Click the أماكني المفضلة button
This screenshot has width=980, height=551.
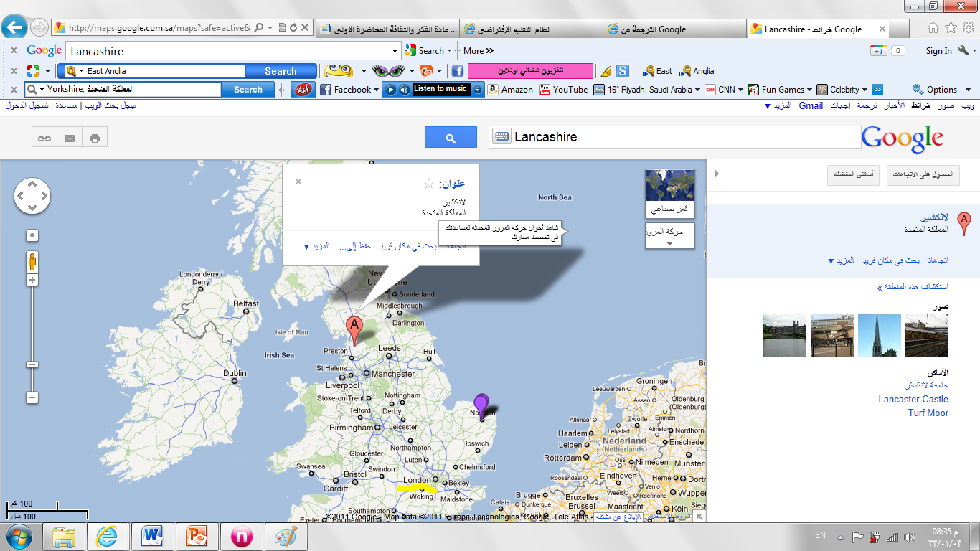click(854, 175)
